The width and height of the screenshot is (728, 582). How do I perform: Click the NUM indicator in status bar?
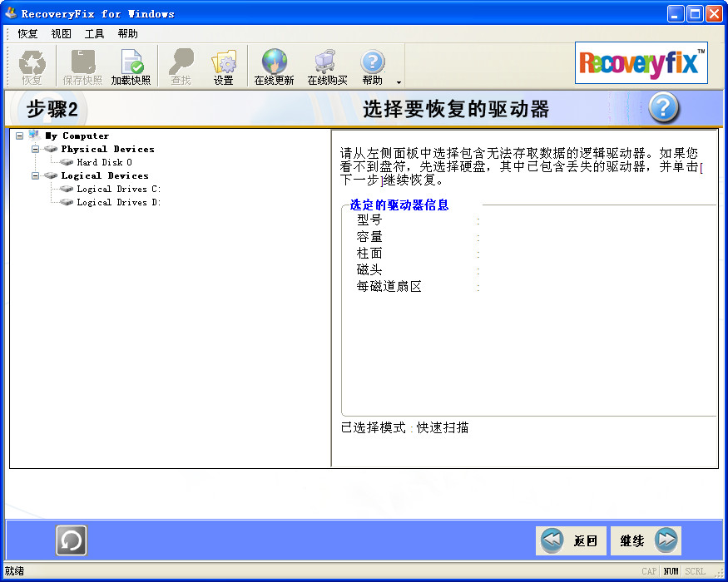tap(671, 571)
